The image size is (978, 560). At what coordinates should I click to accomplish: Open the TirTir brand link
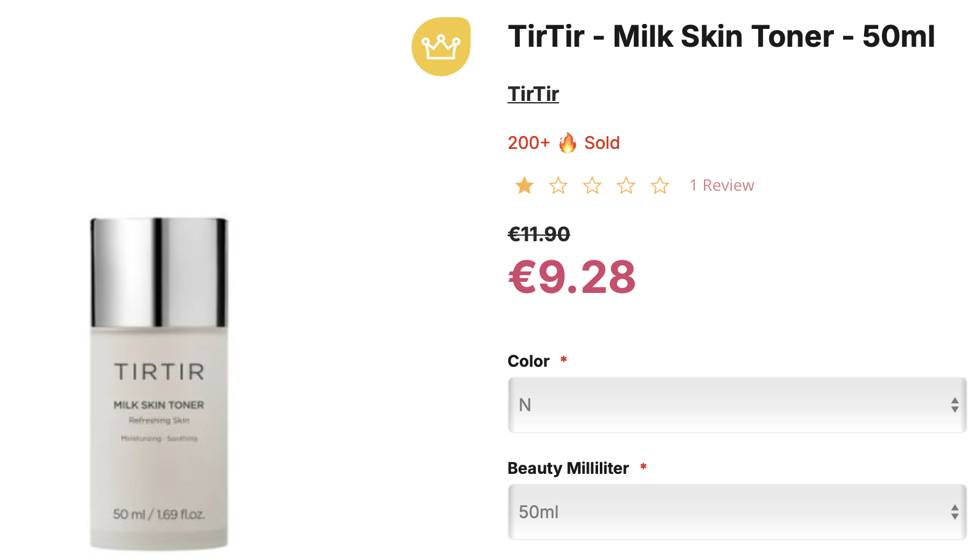tap(533, 94)
